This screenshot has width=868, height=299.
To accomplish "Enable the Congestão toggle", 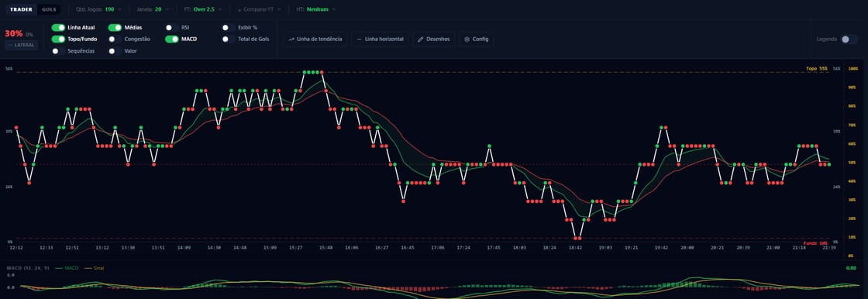I will pos(115,40).
